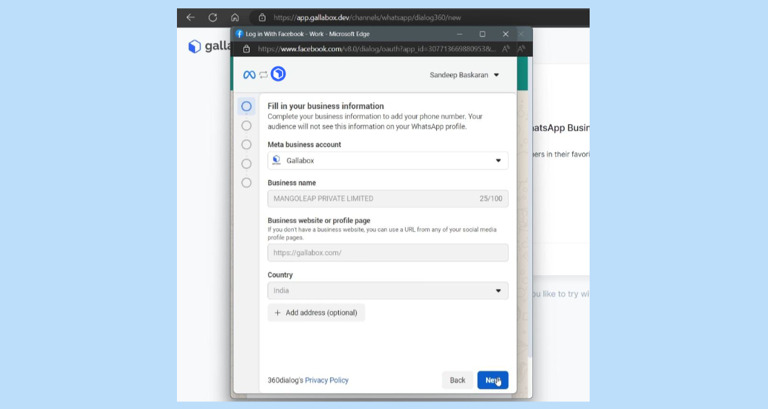Select the first highlighted step circle

247,106
